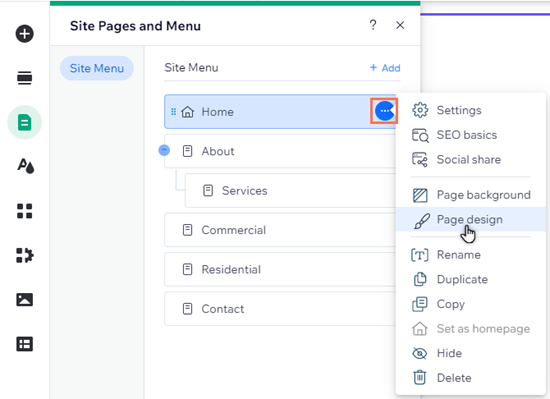
Task: Click the Add link in Site Menu
Action: coord(385,68)
